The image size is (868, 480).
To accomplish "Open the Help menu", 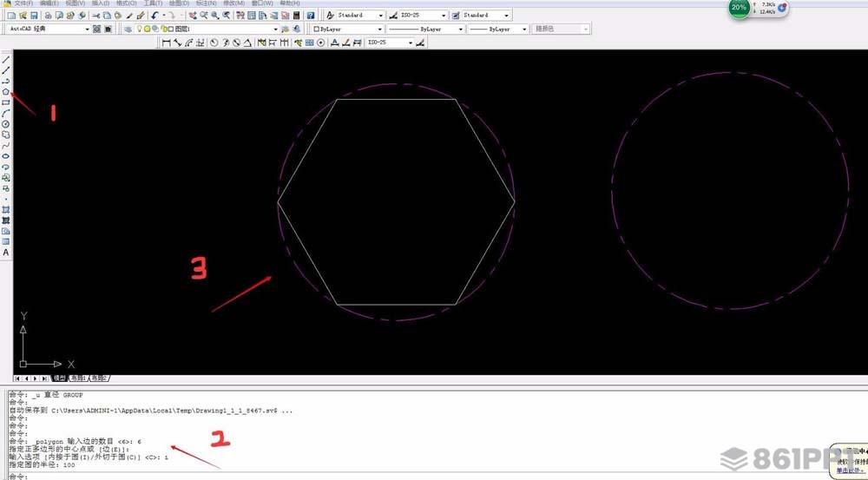I will pos(290,3).
